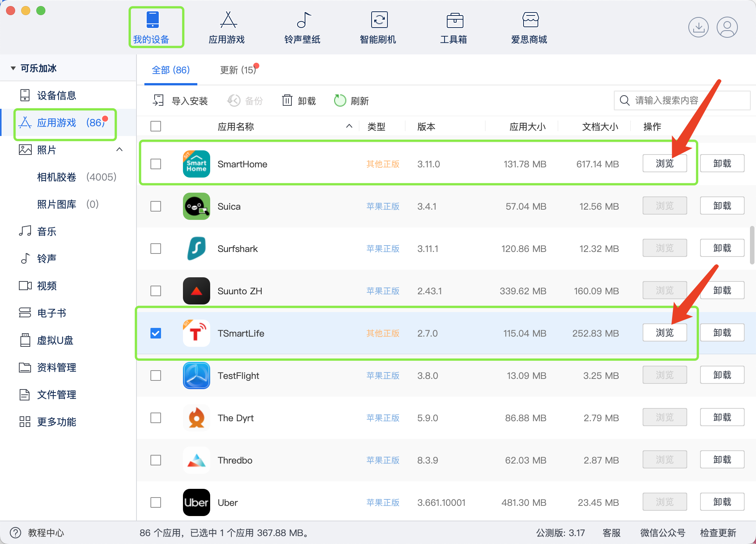Open 音乐 in the sidebar
The image size is (756, 544).
pyautogui.click(x=68, y=231)
